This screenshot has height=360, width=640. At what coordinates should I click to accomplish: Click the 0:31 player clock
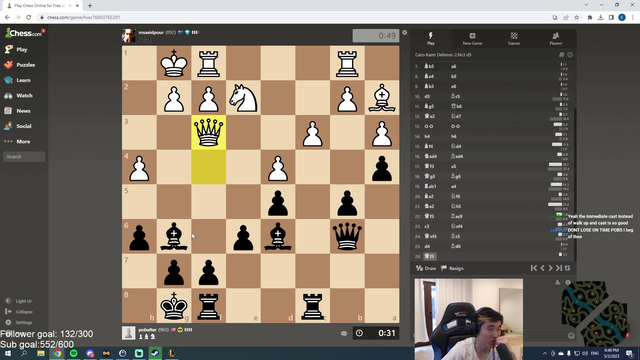(x=376, y=333)
